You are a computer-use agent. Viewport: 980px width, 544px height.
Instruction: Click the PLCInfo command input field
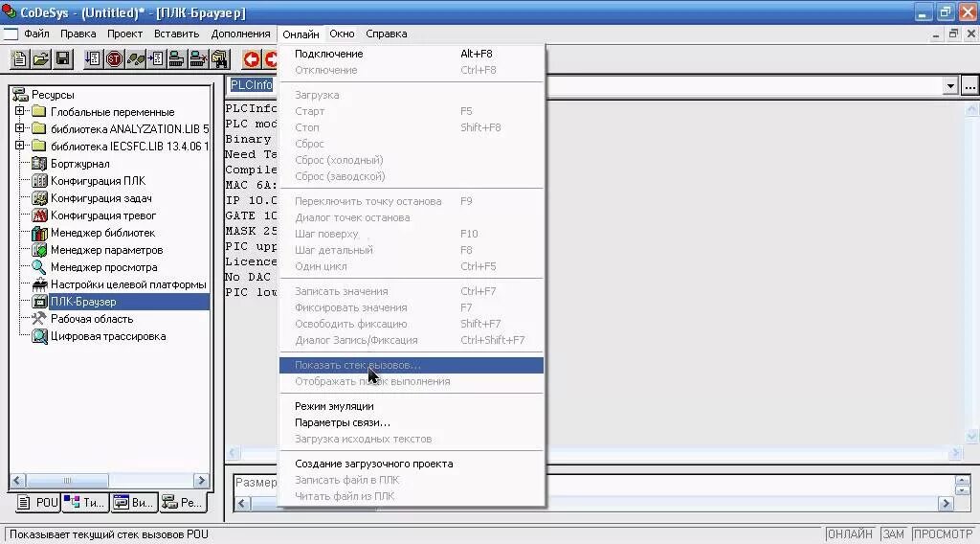pos(585,86)
